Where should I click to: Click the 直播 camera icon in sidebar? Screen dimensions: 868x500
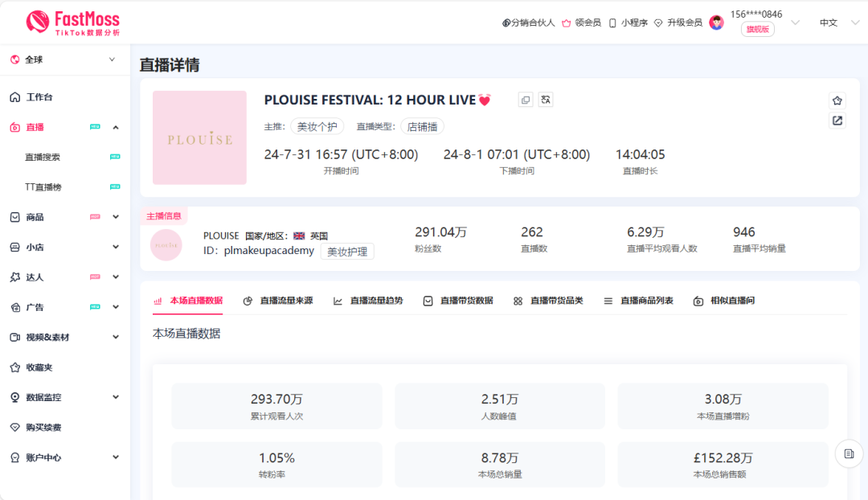pyautogui.click(x=15, y=127)
